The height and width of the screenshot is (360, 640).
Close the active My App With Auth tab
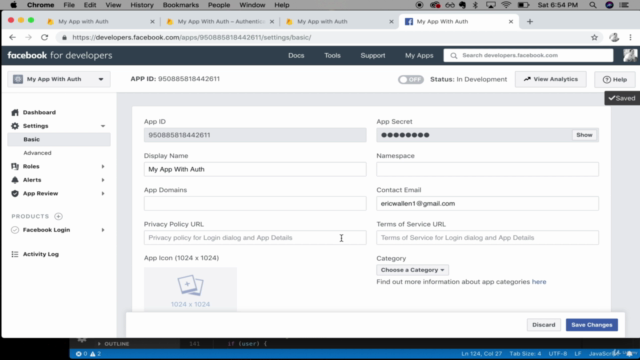(x=511, y=22)
